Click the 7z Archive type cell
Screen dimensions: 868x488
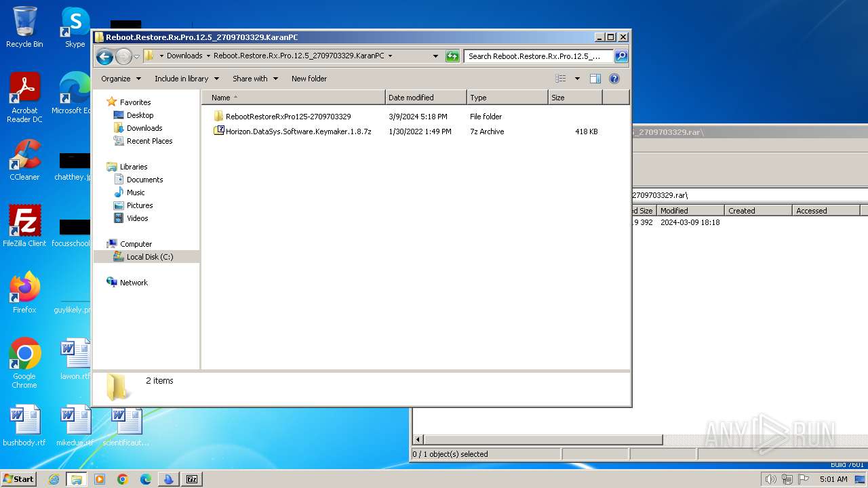[x=487, y=131]
